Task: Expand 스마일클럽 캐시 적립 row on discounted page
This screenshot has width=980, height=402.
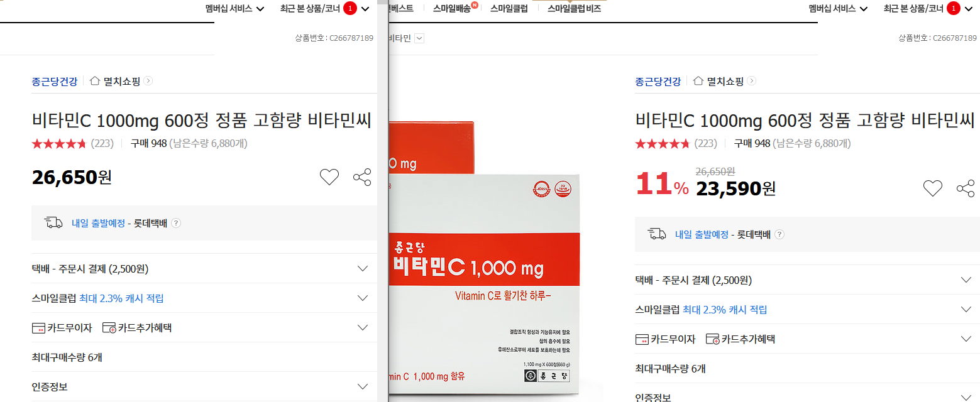Action: coord(967,309)
